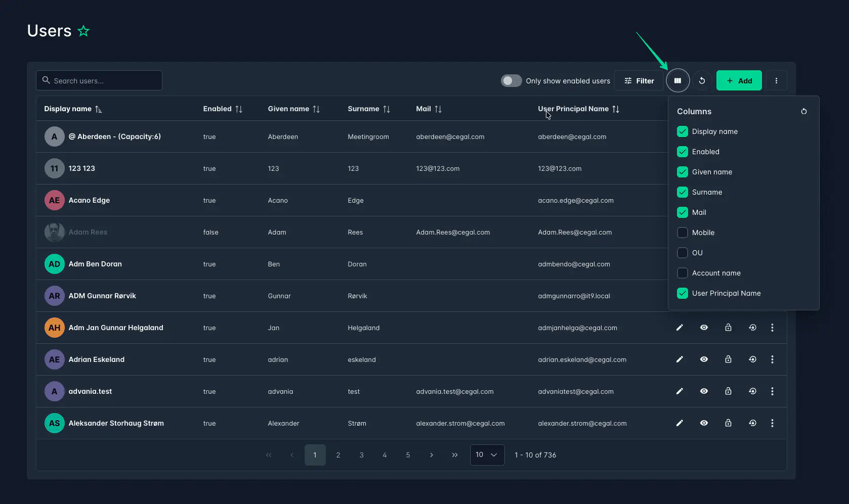This screenshot has height=504, width=849.
Task: Reset columns using the icon in the Columns panel
Action: click(x=804, y=111)
